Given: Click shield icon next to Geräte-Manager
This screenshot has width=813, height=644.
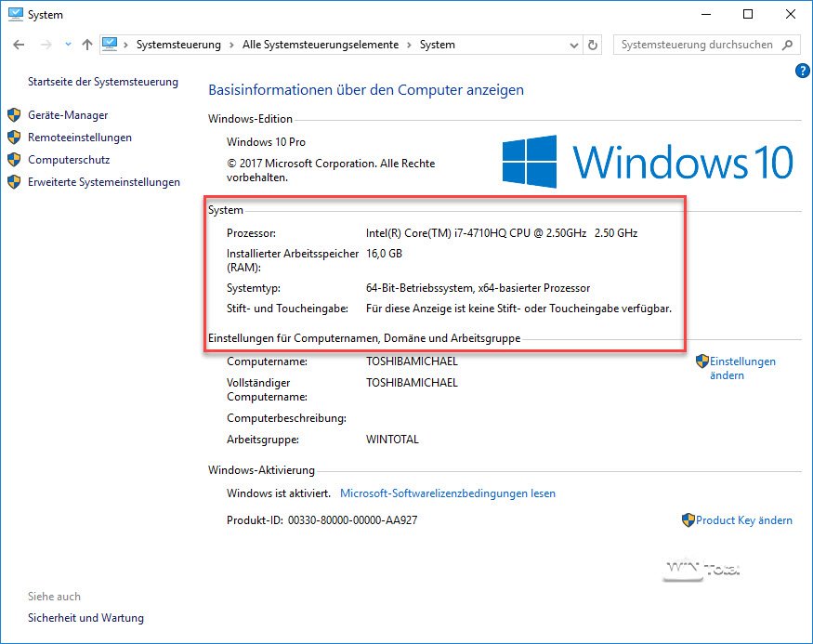Looking at the screenshot, I should click(14, 114).
